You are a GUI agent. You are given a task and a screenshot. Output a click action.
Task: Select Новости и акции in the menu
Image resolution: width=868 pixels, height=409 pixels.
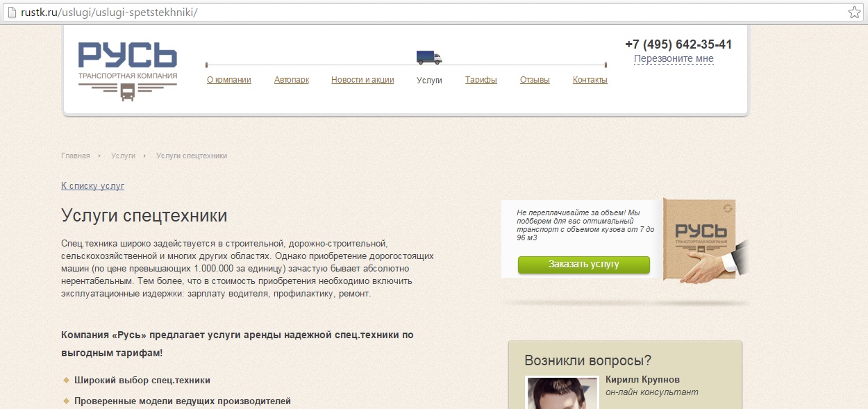pyautogui.click(x=362, y=79)
